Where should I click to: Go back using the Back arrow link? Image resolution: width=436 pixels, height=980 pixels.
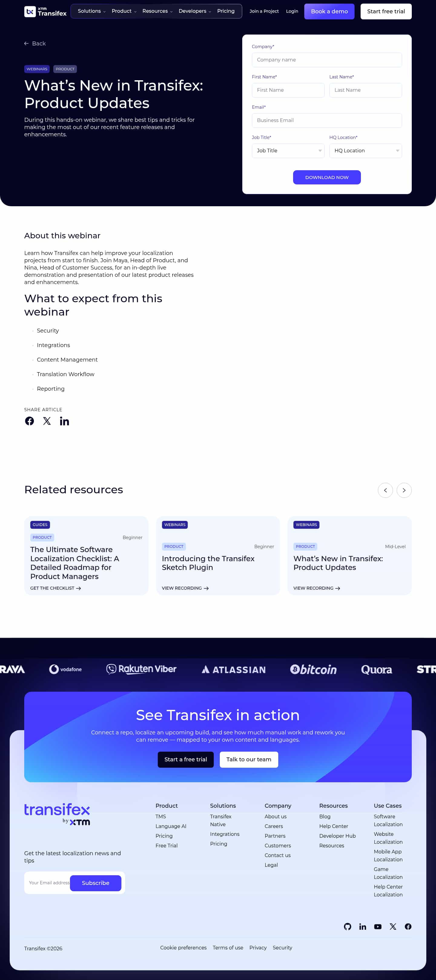(35, 43)
